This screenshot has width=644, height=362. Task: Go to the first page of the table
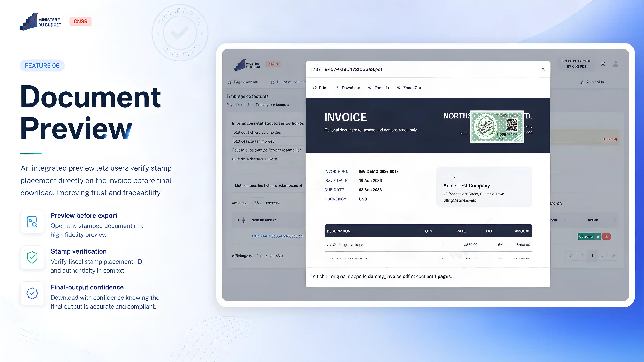[571, 256]
